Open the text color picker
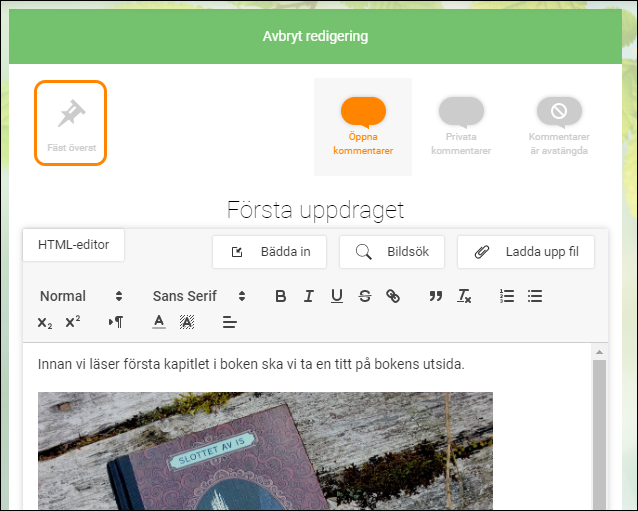Screen dimensions: 638x511 159,322
